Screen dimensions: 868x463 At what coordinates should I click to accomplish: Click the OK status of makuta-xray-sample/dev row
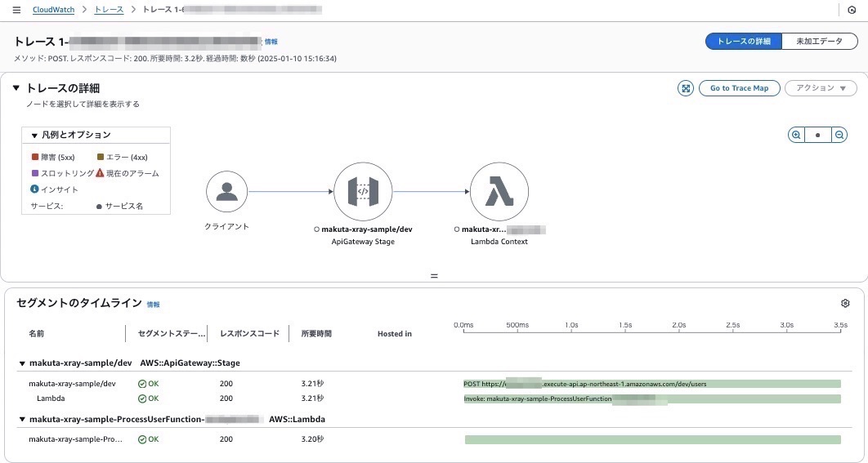pyautogui.click(x=148, y=383)
